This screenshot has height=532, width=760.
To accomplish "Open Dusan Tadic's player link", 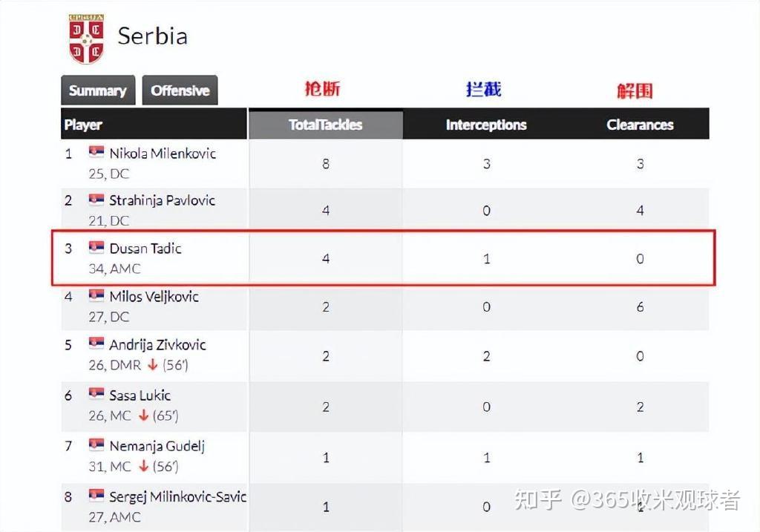I will coord(145,249).
